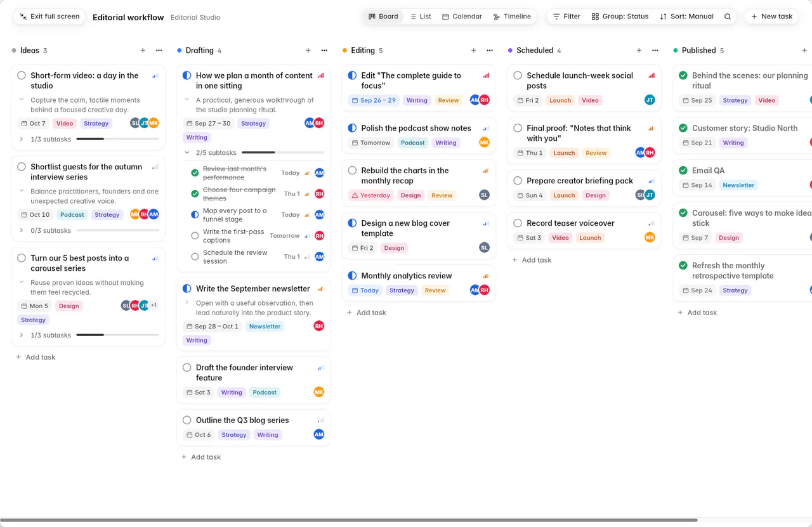
Task: Click the Sep 26 – 29 date chip
Action: [x=372, y=100]
